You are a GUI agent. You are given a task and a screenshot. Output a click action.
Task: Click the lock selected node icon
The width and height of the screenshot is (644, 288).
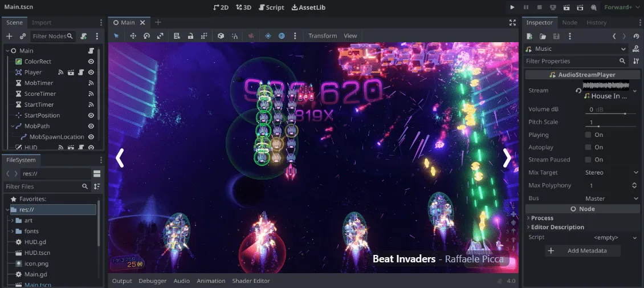coord(190,36)
